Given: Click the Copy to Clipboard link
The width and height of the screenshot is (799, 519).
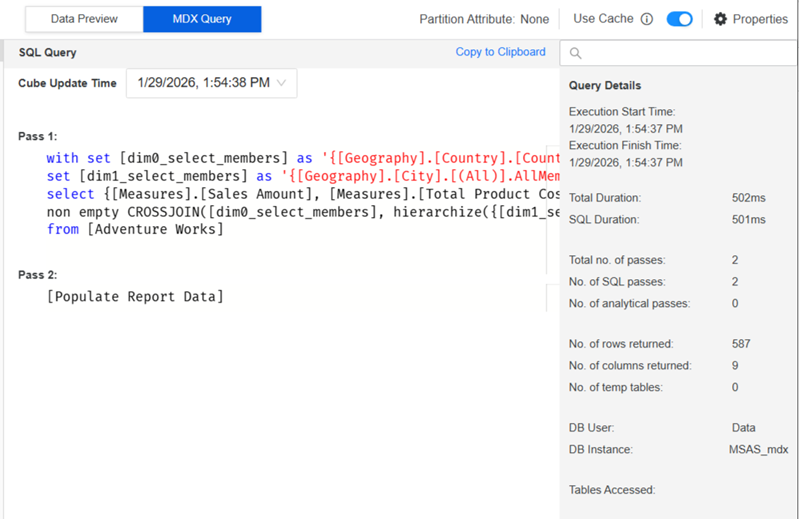Looking at the screenshot, I should 500,52.
